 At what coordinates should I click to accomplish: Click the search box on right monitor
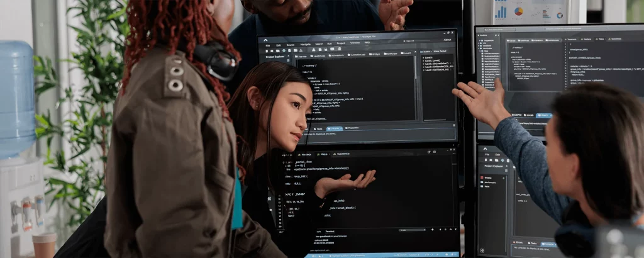(499, 30)
